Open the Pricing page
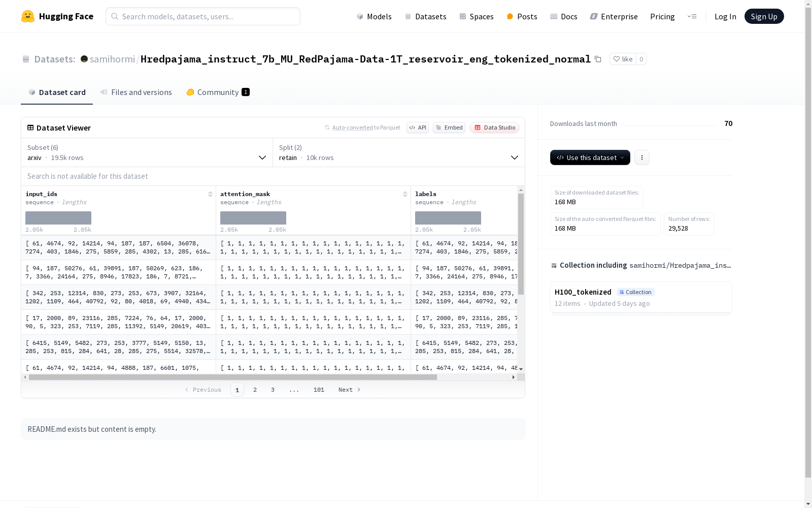 662,16
